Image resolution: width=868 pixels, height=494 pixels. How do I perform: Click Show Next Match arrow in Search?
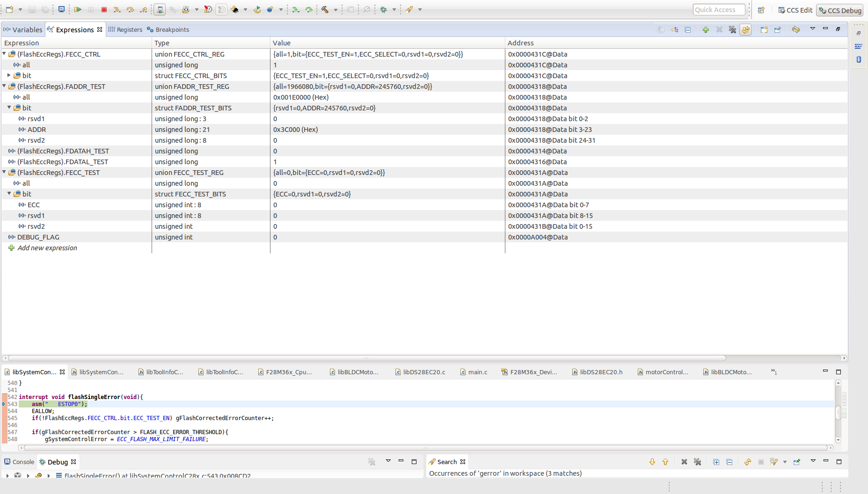(652, 462)
